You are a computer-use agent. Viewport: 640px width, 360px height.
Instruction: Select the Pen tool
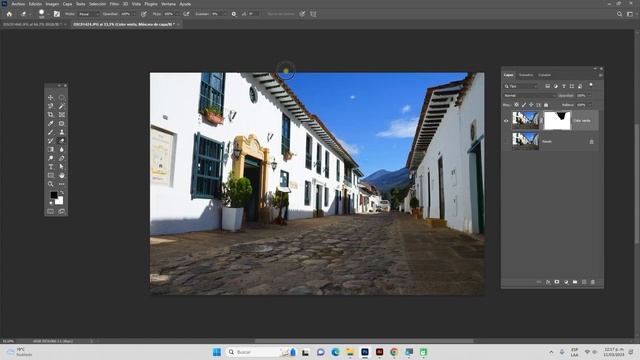click(62, 158)
